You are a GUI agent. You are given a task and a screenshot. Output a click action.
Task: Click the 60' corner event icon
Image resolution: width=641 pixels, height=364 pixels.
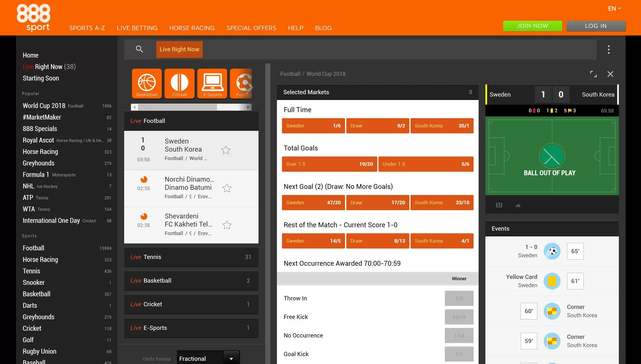[x=552, y=311]
